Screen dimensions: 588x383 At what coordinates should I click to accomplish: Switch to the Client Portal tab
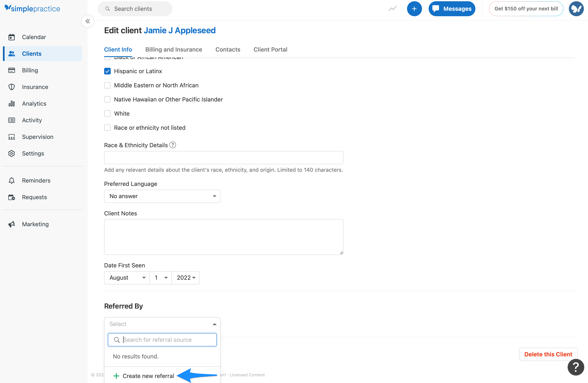click(270, 49)
